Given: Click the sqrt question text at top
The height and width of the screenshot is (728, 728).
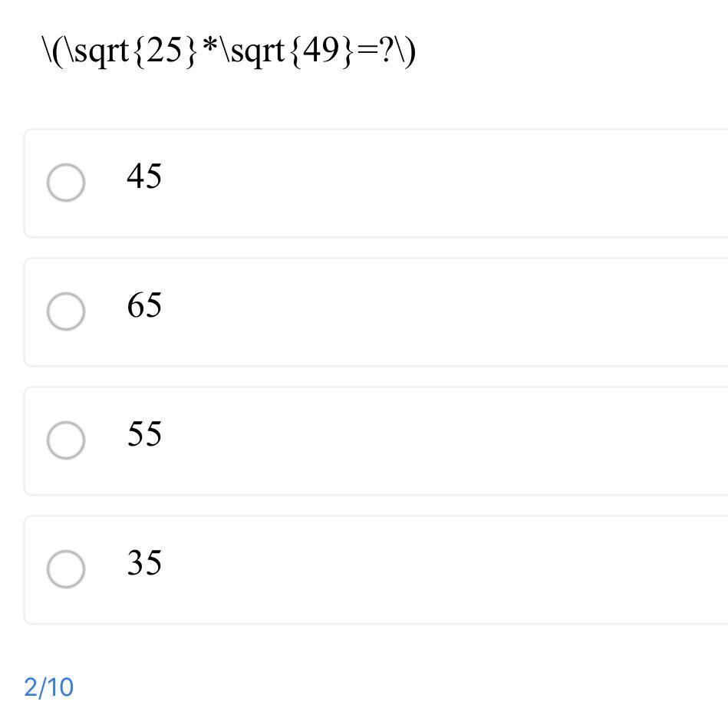Looking at the screenshot, I should point(229,51).
